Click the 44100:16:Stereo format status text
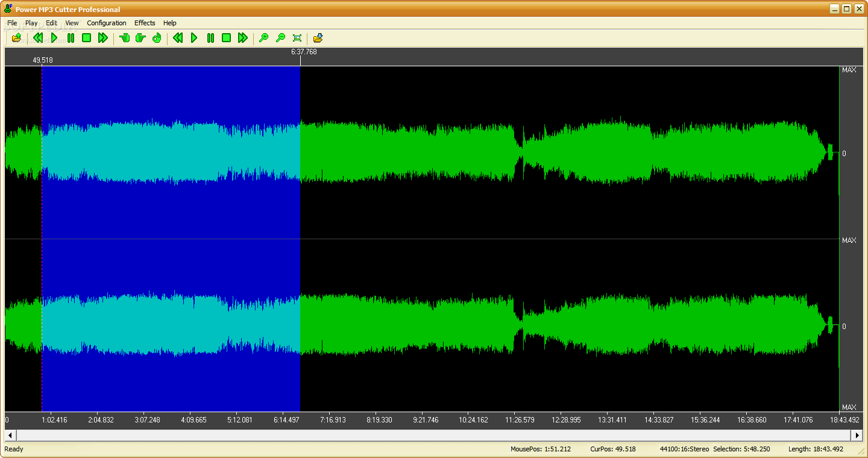 point(684,449)
